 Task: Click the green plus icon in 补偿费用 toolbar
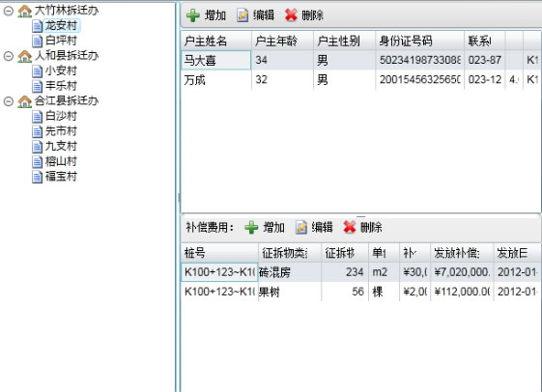pos(251,227)
